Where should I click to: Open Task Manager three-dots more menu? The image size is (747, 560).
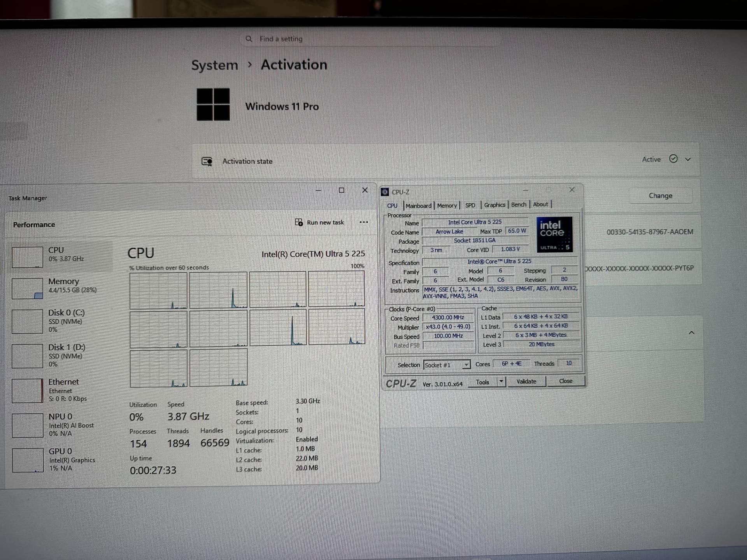[364, 222]
